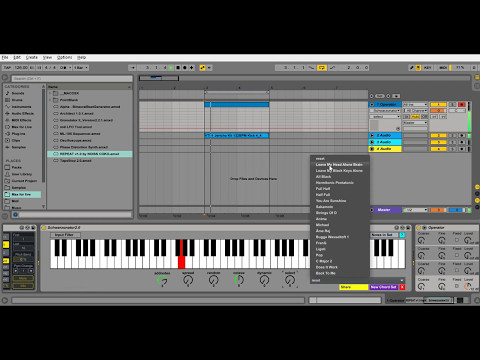This screenshot has height=360, width=480.
Task: Enable draw mode pencil icon
Action: point(412,68)
